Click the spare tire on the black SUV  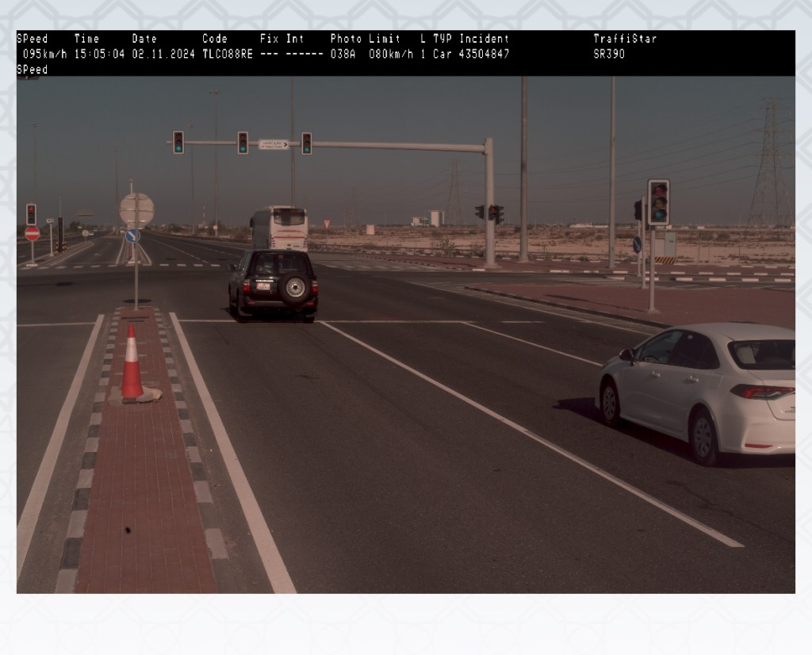(x=295, y=288)
